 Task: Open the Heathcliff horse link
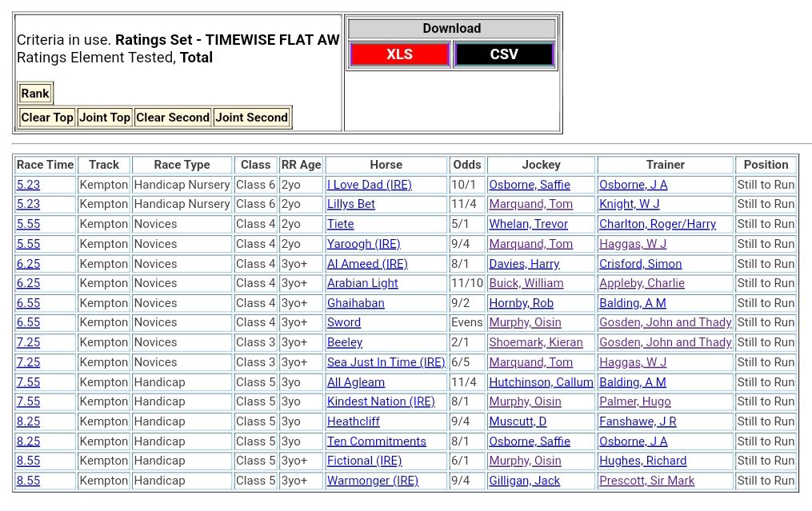tap(353, 421)
